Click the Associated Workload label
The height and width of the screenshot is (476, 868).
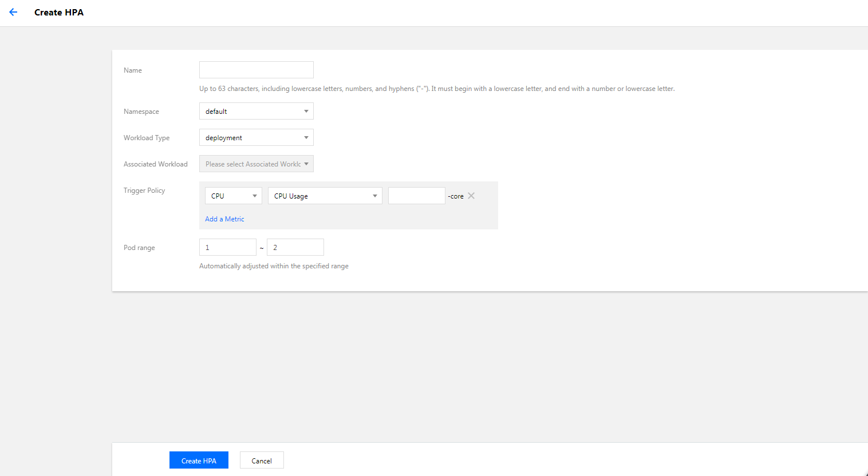156,164
